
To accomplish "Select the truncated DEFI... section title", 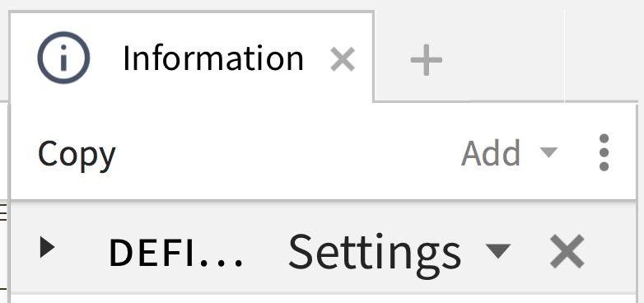I will 175,253.
